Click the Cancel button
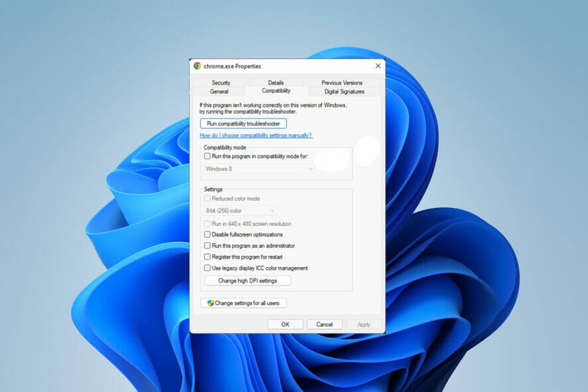588x392 pixels. click(x=325, y=324)
